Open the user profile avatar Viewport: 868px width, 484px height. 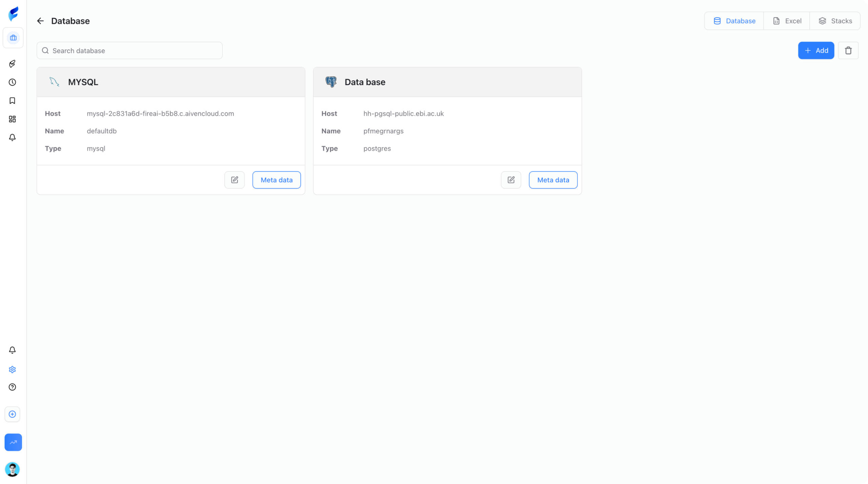13,469
